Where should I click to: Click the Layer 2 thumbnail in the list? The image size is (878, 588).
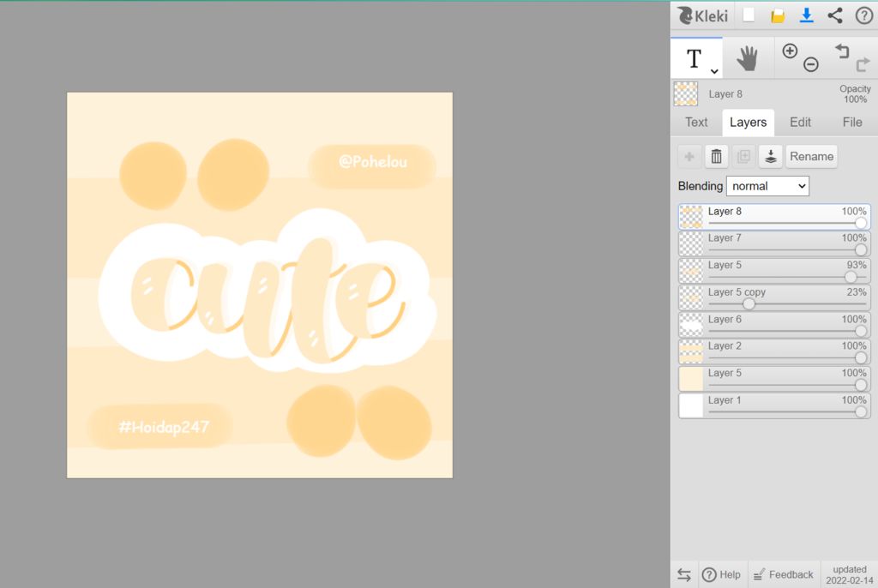coord(691,351)
